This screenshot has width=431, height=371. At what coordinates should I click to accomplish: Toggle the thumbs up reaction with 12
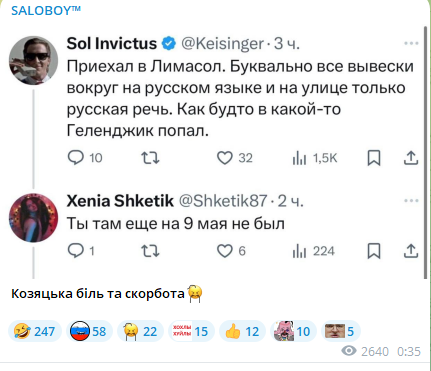coord(242,331)
